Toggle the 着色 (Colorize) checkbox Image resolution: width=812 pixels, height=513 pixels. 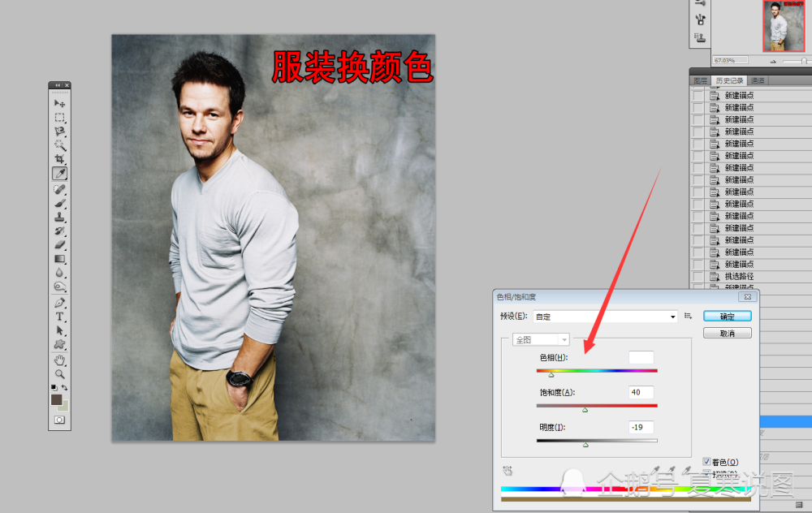click(706, 462)
